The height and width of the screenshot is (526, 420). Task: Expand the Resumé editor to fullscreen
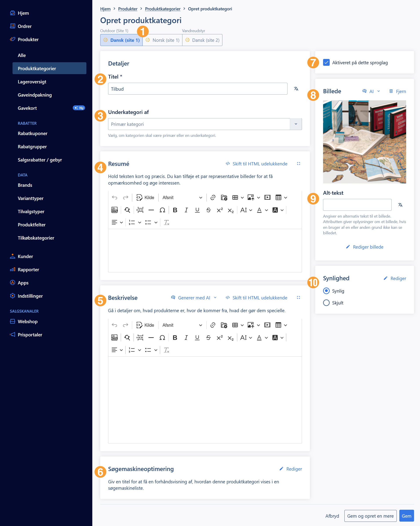[298, 164]
